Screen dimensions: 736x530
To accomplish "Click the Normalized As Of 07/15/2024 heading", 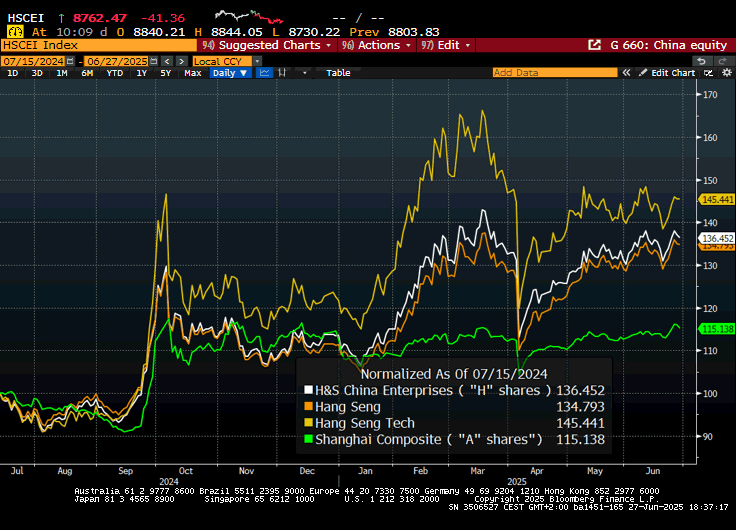I will tap(454, 374).
